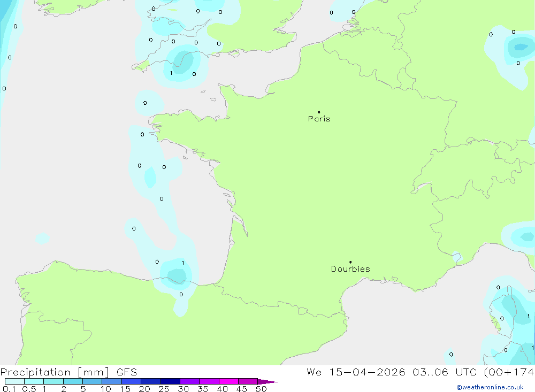The width and height of the screenshot is (535, 392).
Task: Click the legend value "30"
Action: click(183, 389)
